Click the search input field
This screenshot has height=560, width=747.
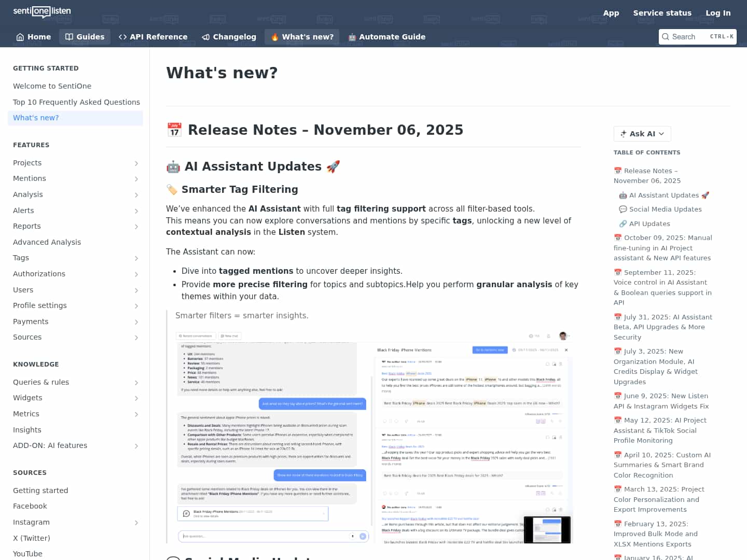pyautogui.click(x=695, y=37)
